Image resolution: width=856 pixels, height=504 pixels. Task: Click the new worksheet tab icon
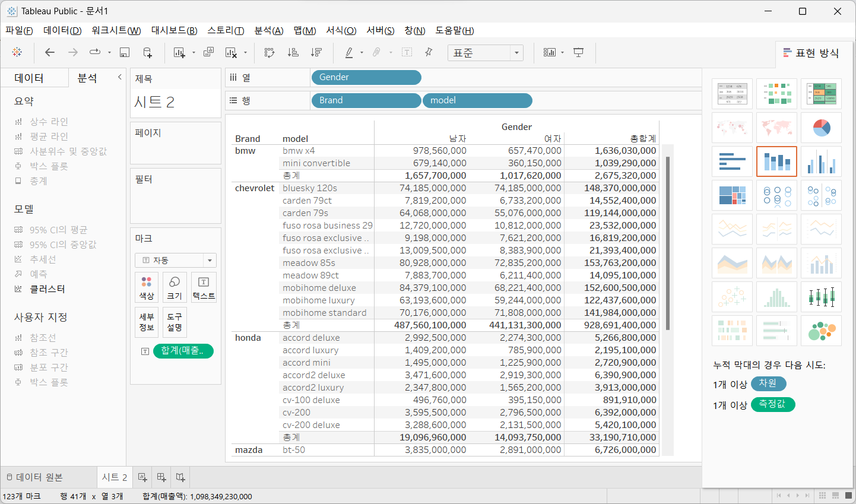(x=142, y=477)
